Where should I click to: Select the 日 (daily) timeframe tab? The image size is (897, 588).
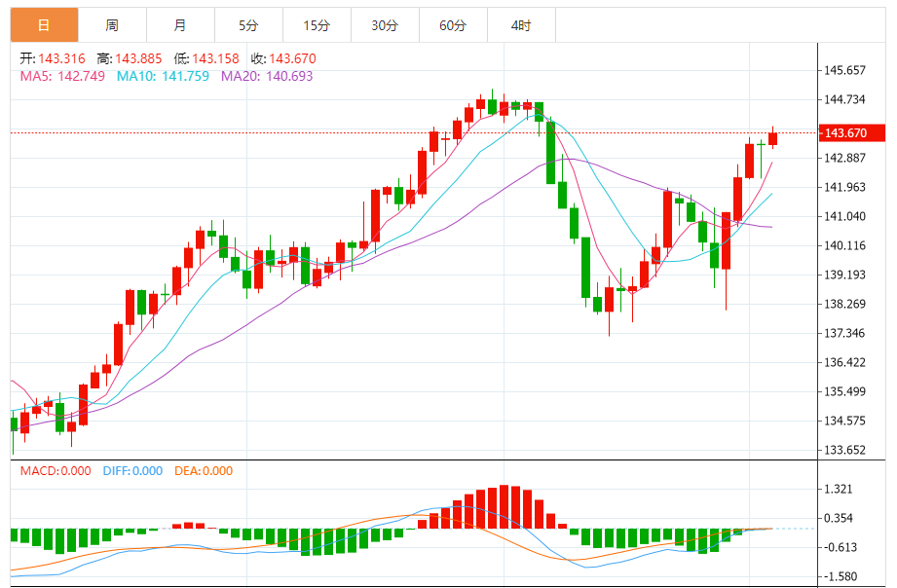[45, 25]
